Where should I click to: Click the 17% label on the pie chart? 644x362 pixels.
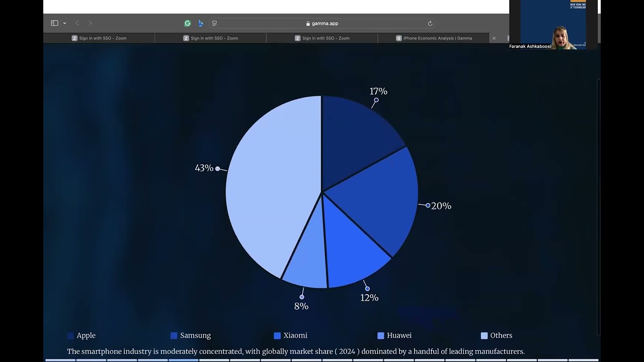click(x=378, y=91)
